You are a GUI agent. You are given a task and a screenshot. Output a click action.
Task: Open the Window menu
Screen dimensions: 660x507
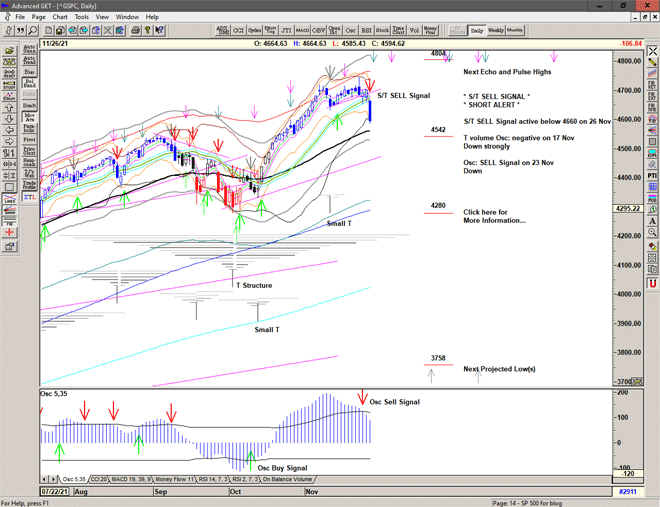point(127,17)
